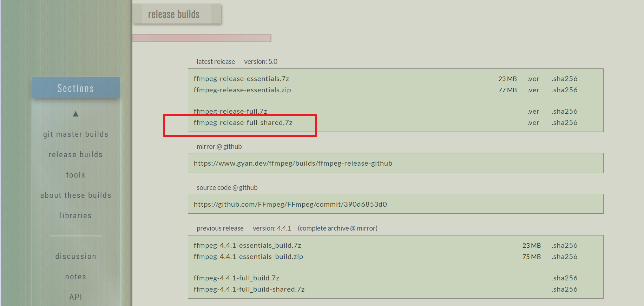Download ffmpeg-release-full.7z
Viewport: 644px width, 306px height.
pos(230,112)
